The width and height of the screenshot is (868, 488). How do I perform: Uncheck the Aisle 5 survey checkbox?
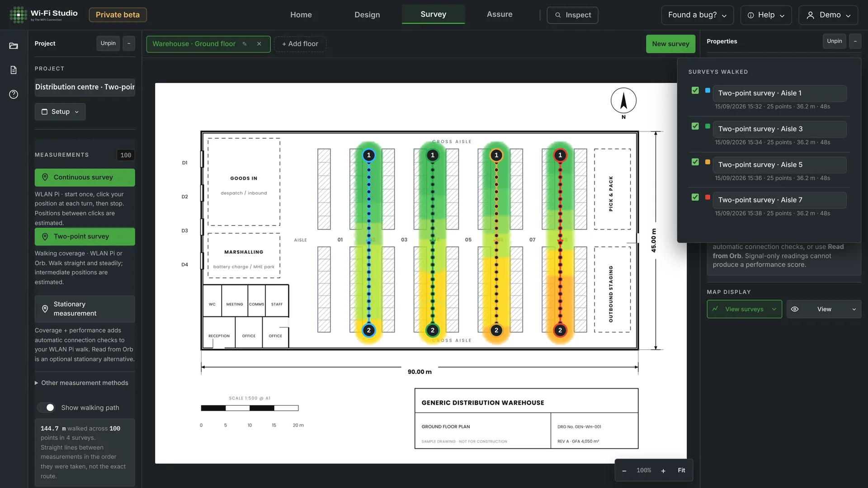point(695,162)
